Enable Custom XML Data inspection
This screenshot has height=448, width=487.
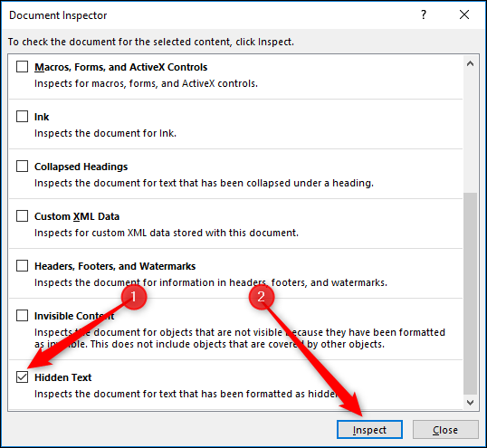click(x=22, y=215)
